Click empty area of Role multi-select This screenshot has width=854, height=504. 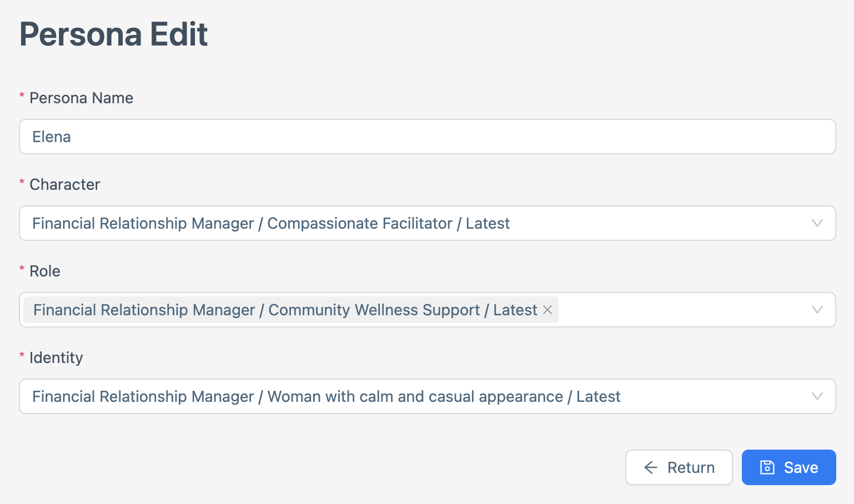(x=683, y=310)
